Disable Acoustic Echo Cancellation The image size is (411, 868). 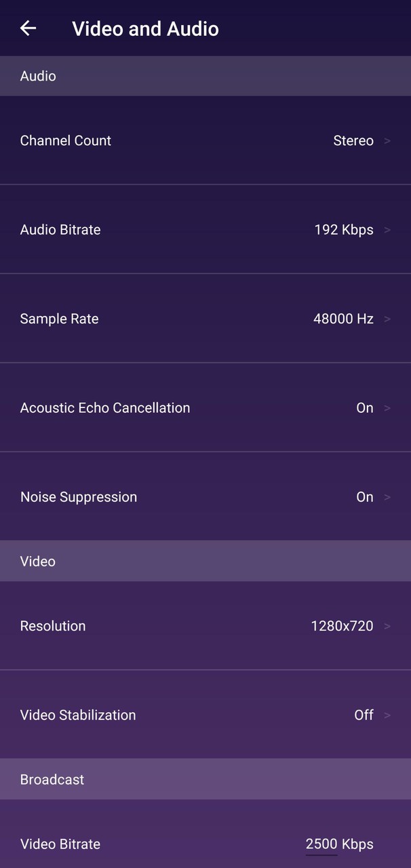tap(365, 408)
